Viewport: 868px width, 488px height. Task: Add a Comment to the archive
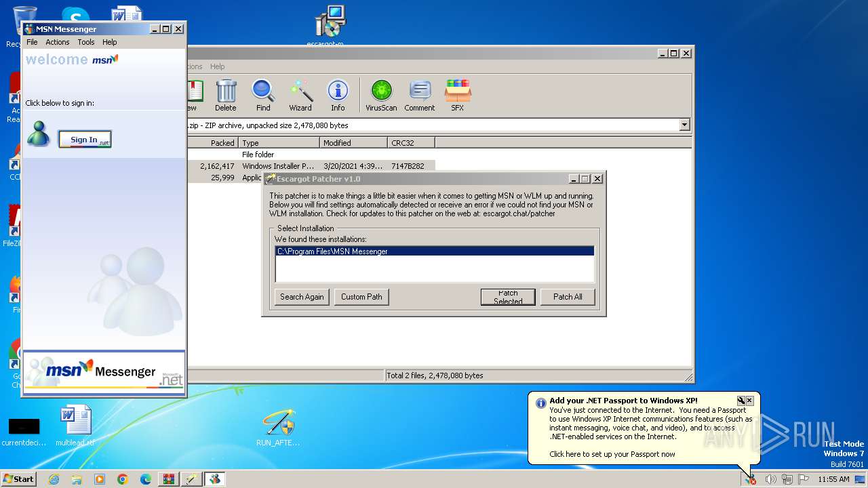(420, 95)
